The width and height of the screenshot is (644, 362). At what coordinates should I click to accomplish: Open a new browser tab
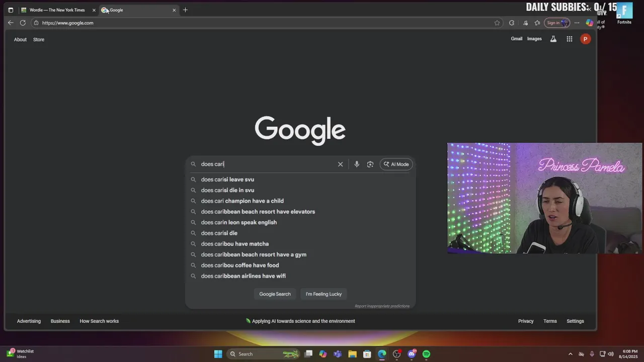(185, 10)
